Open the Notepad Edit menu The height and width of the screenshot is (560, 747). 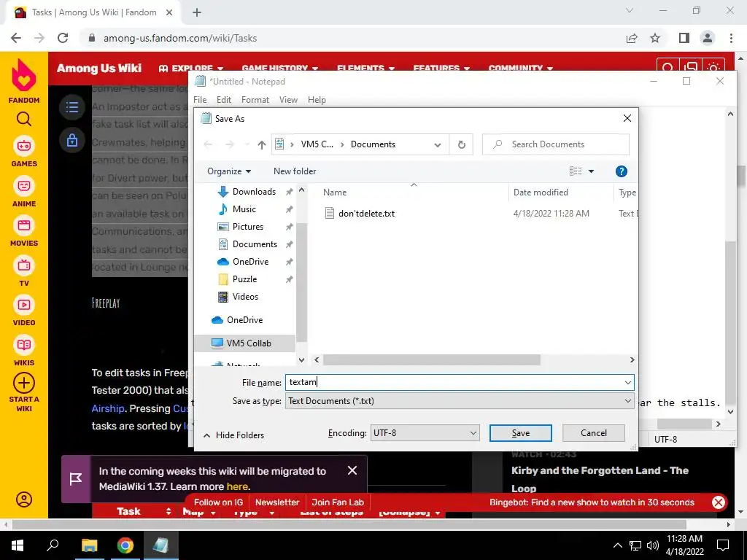coord(223,99)
